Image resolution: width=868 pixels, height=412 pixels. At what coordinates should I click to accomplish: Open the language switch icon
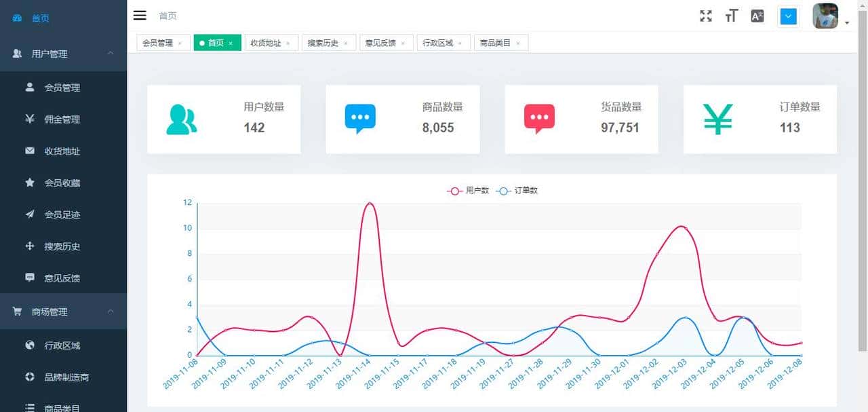pyautogui.click(x=757, y=16)
